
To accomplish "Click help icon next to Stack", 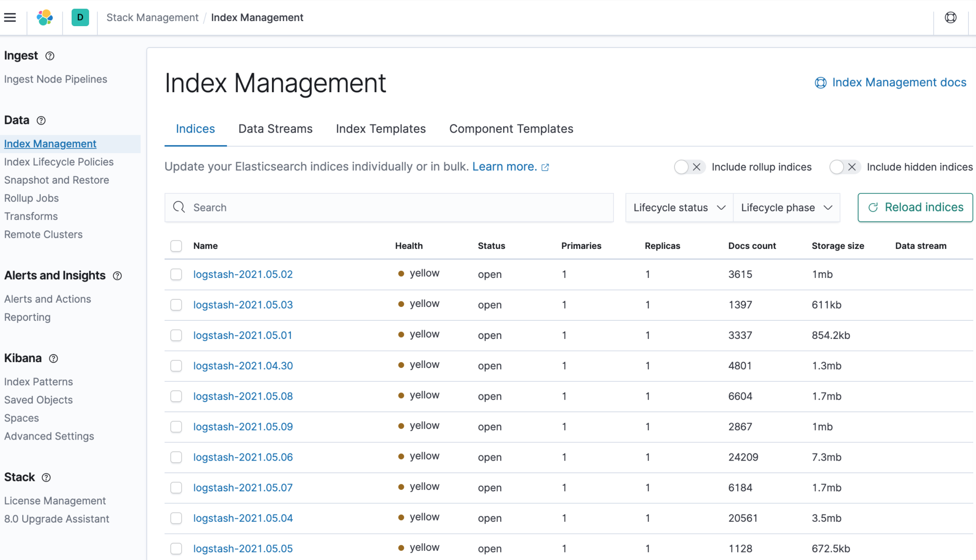I will click(46, 477).
